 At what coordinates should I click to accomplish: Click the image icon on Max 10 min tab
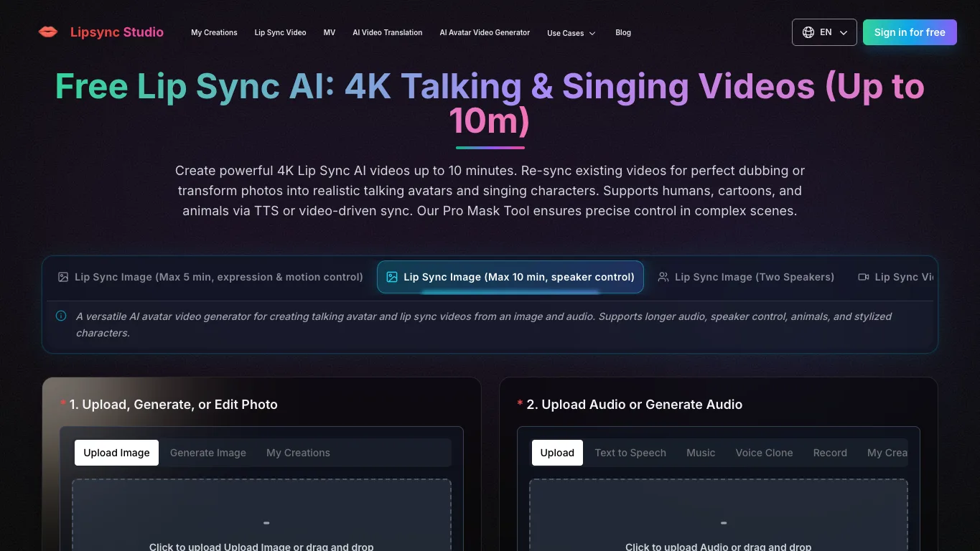(x=392, y=277)
